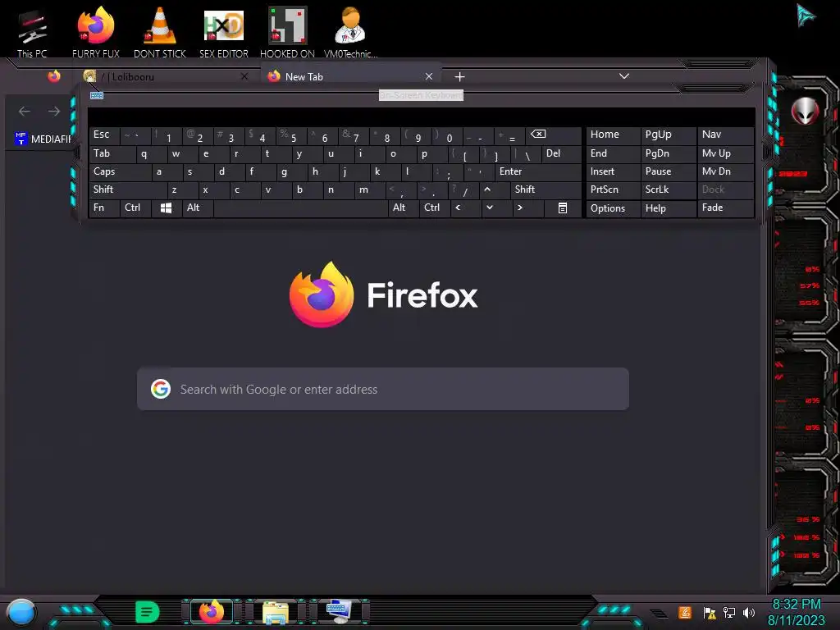Tap the Mv Up key
Viewport: 840px width, 630px height.
726,153
